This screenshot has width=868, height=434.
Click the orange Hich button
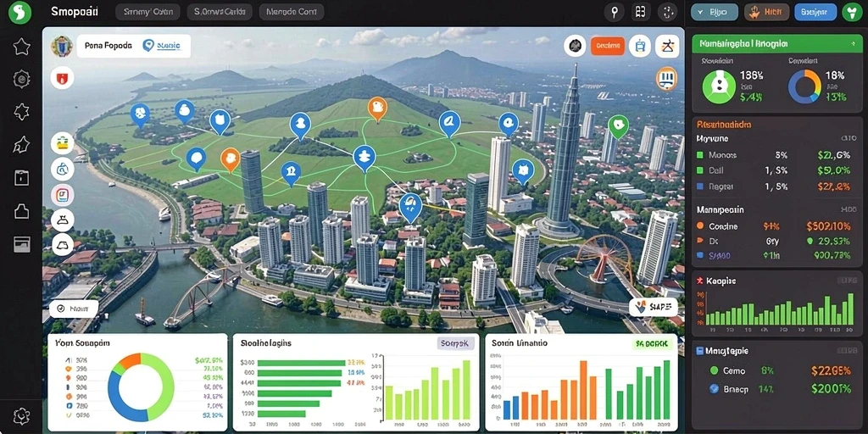pyautogui.click(x=765, y=12)
